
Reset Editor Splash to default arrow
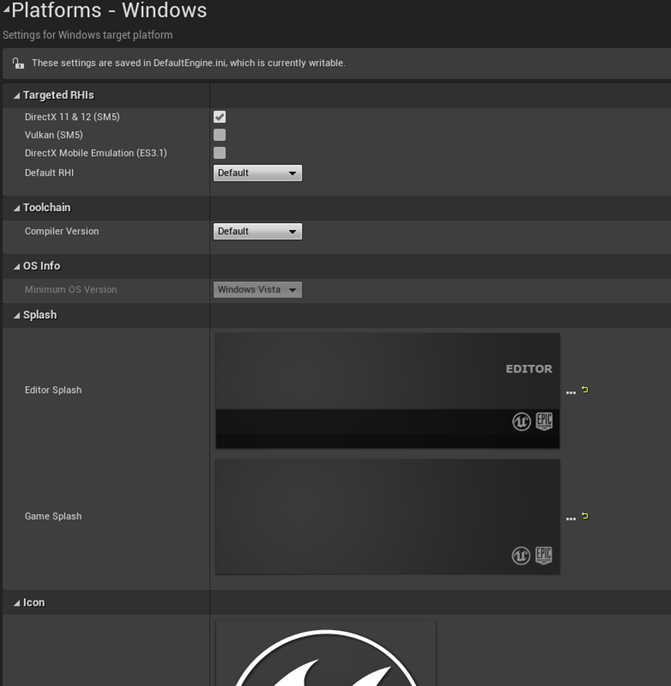click(x=585, y=389)
